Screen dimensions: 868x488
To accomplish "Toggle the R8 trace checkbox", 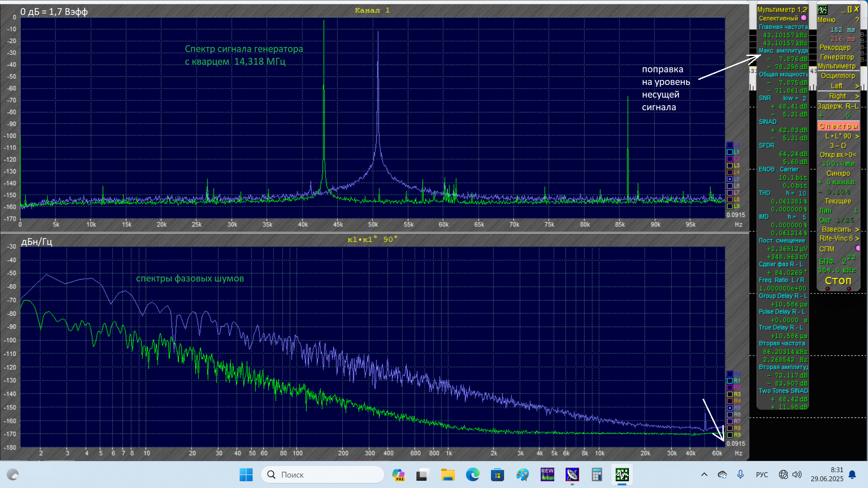I will click(x=730, y=428).
